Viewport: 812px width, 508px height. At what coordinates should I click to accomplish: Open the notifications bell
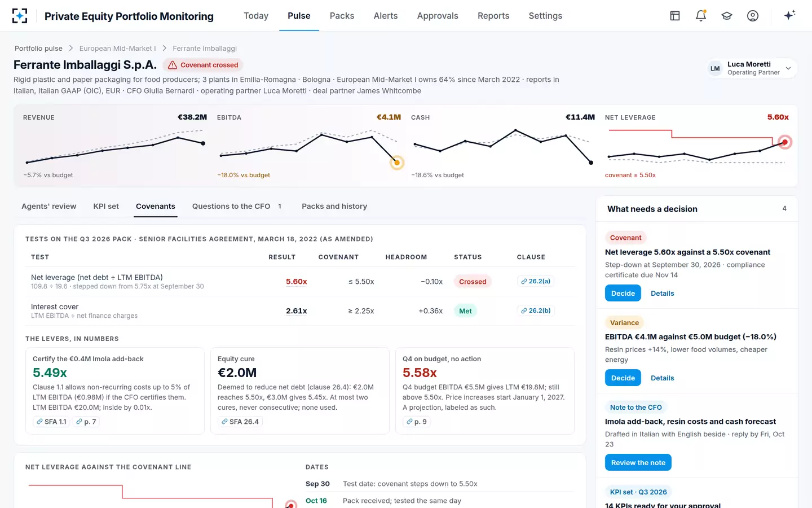[701, 16]
